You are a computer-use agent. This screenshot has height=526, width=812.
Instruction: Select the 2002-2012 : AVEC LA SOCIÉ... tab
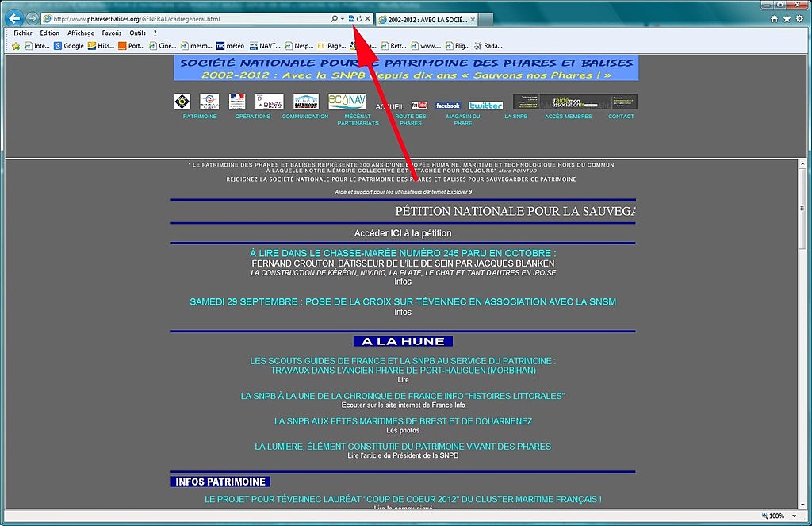pyautogui.click(x=426, y=20)
